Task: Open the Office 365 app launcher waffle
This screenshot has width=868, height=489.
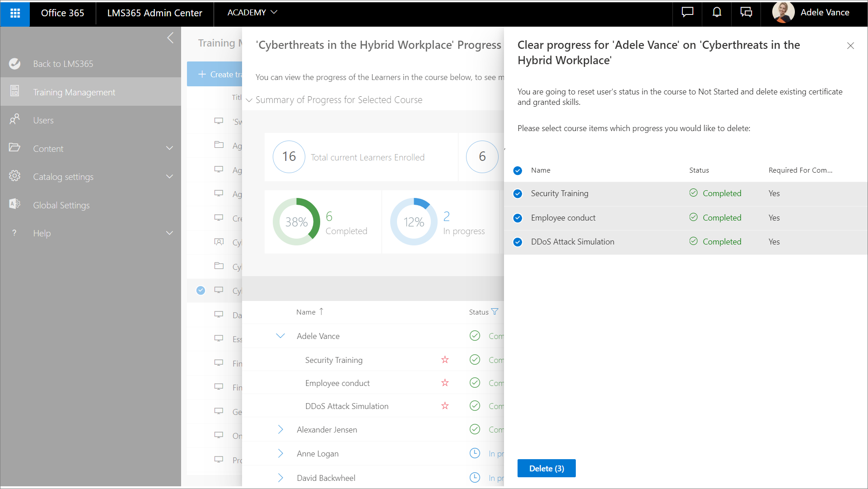Action: (x=15, y=13)
